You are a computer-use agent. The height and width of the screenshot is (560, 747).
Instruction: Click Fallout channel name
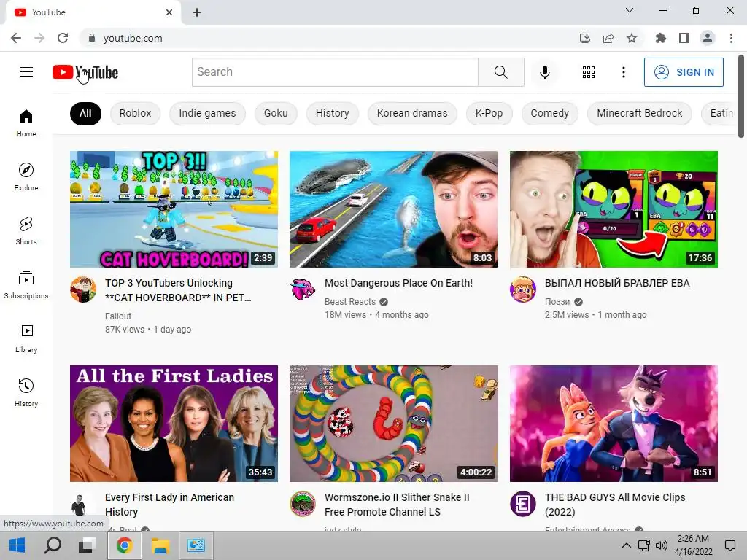pos(118,316)
